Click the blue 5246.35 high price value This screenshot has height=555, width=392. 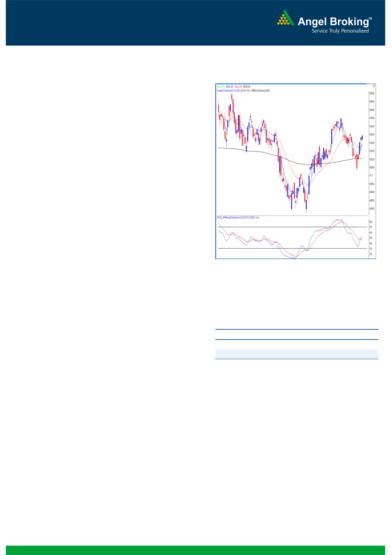coord(229,87)
